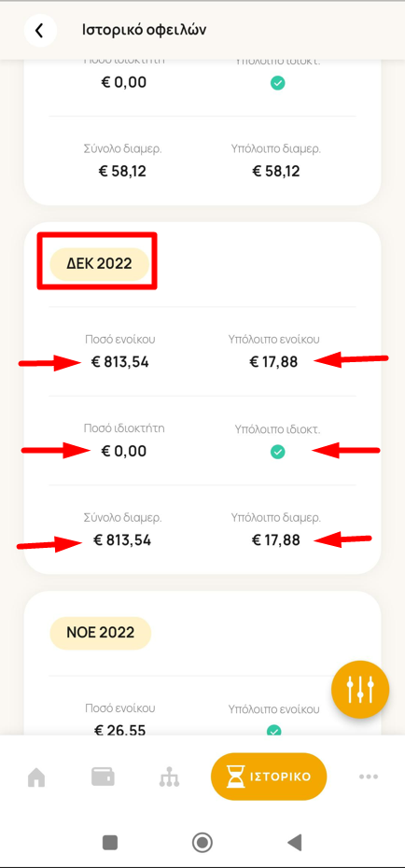Screen dimensions: 405x868
Task: Tap the € 17,88 Υπόλοιπο διαμερ. value
Action: [x=276, y=540]
